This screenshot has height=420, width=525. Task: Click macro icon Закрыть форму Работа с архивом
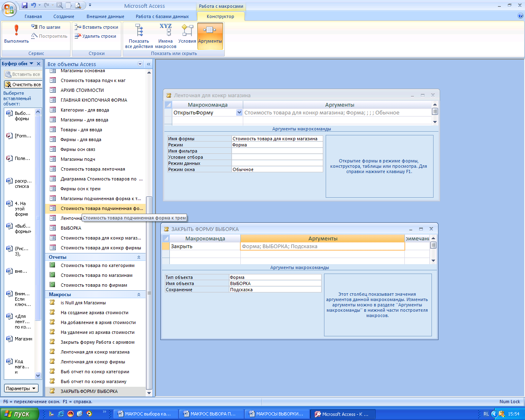click(x=52, y=342)
